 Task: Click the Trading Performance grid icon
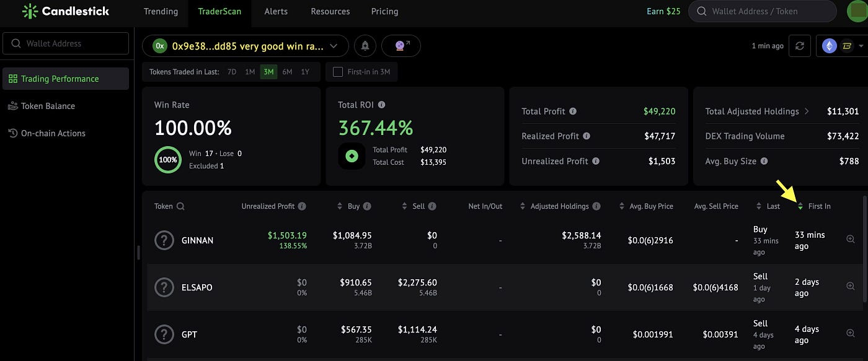(13, 79)
